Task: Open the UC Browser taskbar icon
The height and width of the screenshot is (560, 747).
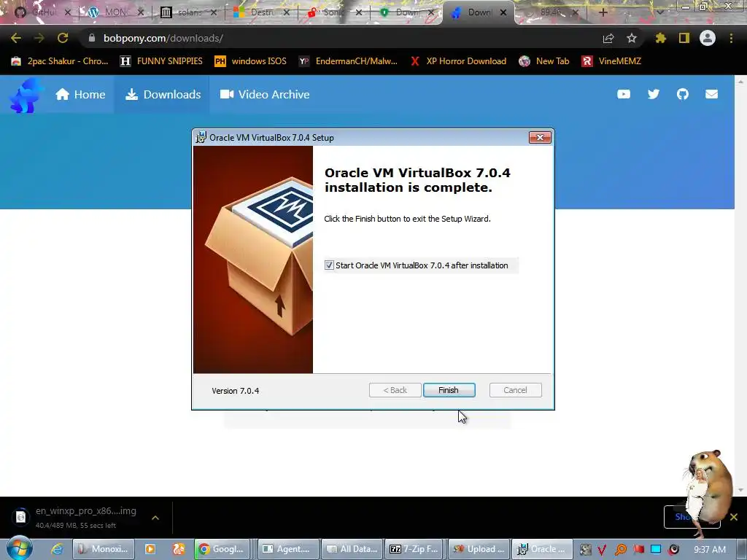Action: click(x=179, y=549)
